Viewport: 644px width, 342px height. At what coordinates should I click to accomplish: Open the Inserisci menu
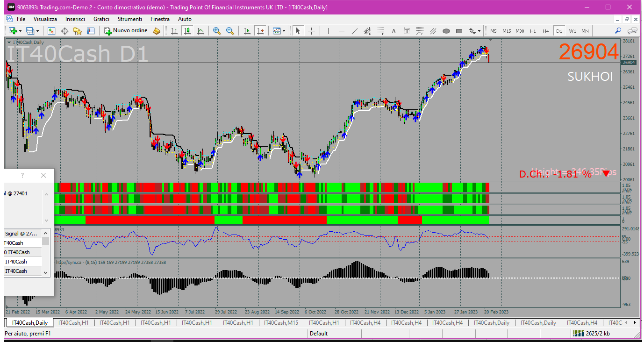click(x=75, y=19)
